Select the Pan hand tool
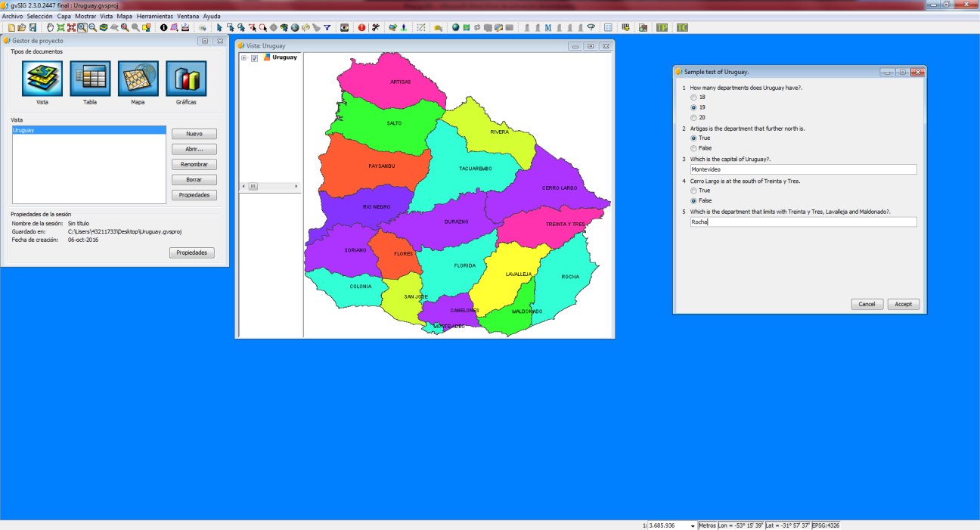The height and width of the screenshot is (530, 980). click(51, 28)
